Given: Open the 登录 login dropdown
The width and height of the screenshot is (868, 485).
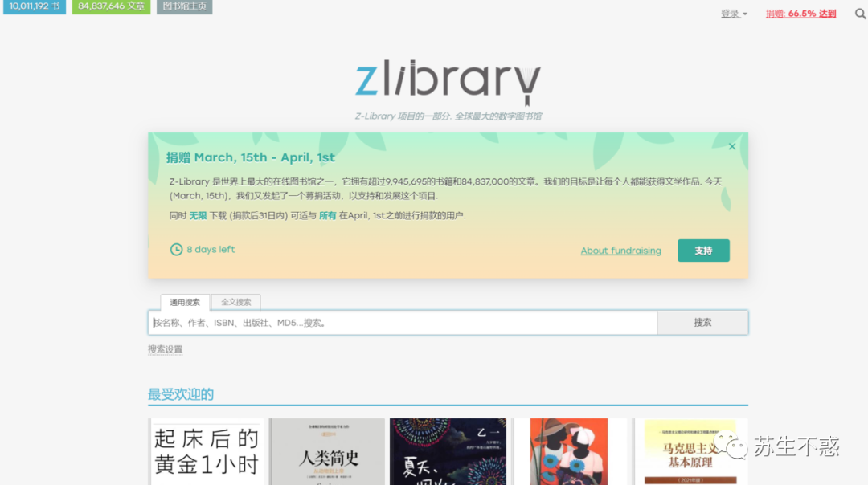Looking at the screenshot, I should click(734, 14).
